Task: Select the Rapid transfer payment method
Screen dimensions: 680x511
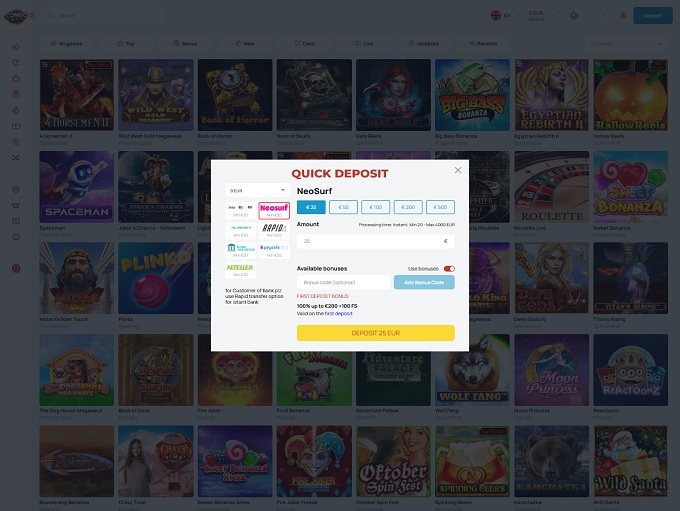Action: pos(274,229)
